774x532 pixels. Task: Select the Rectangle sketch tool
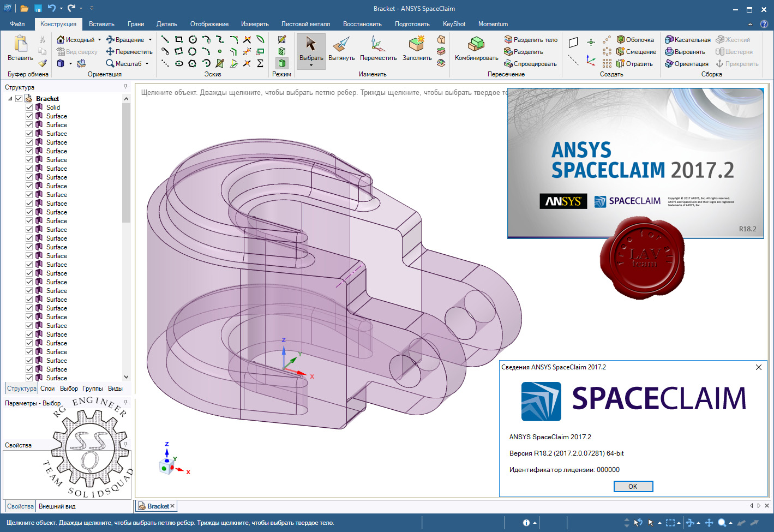click(x=179, y=39)
